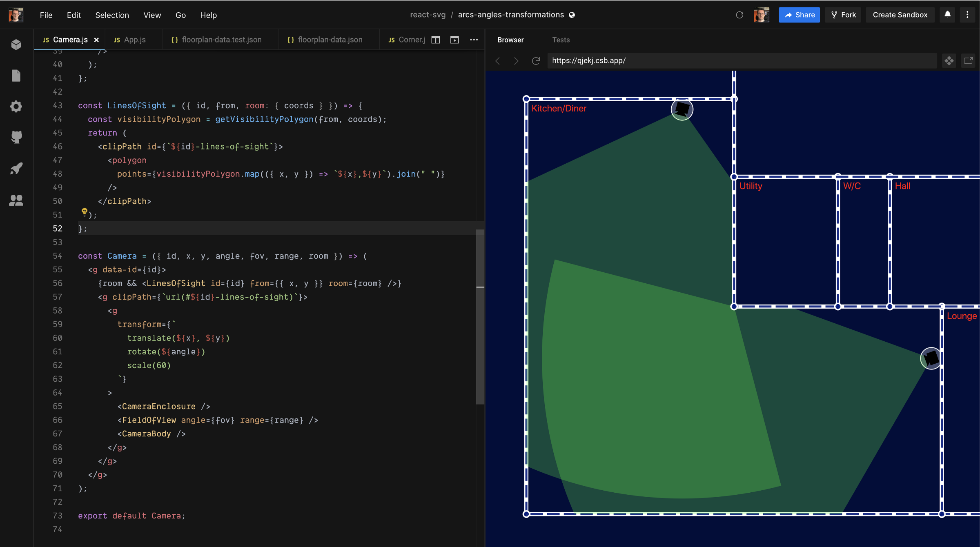Image resolution: width=980 pixels, height=547 pixels.
Task: Click the notifications bell icon
Action: tap(947, 15)
